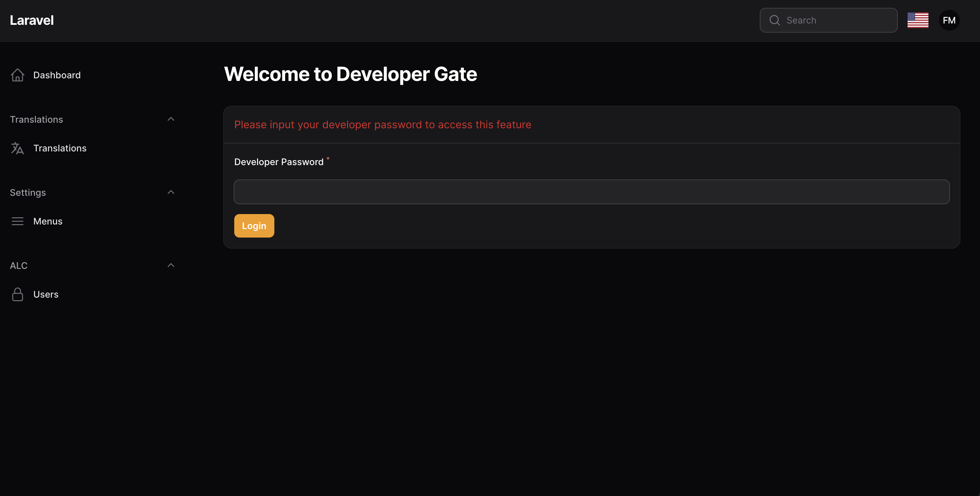
Task: Click the Dashboard home icon
Action: [18, 75]
